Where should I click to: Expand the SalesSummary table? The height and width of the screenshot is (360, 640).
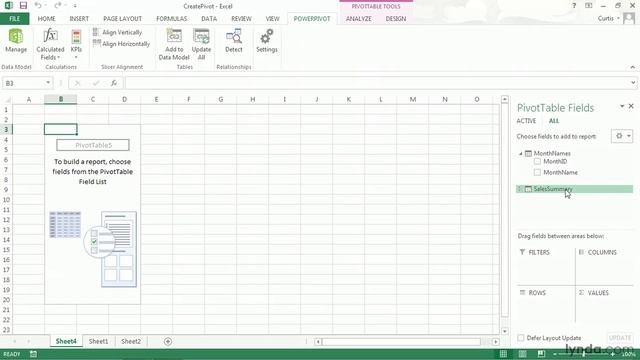tap(520, 189)
